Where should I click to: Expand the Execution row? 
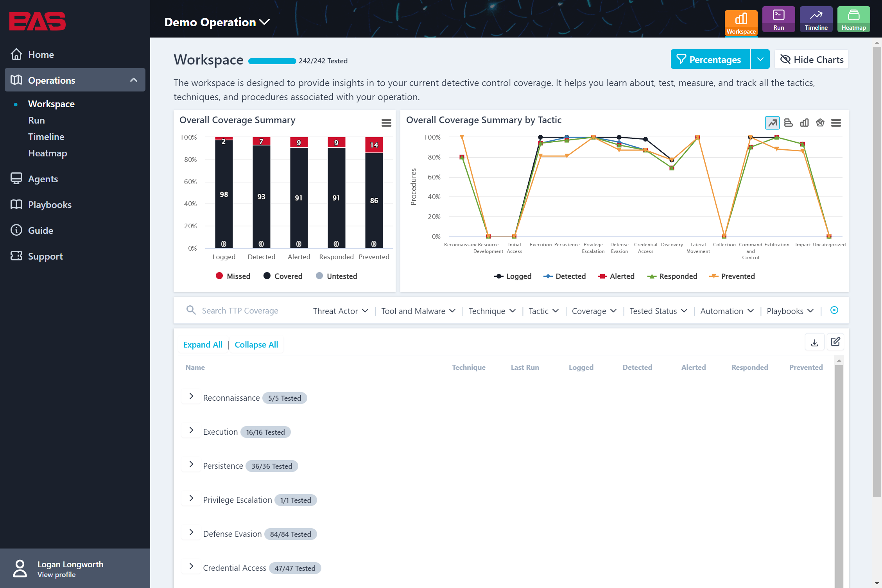click(191, 430)
